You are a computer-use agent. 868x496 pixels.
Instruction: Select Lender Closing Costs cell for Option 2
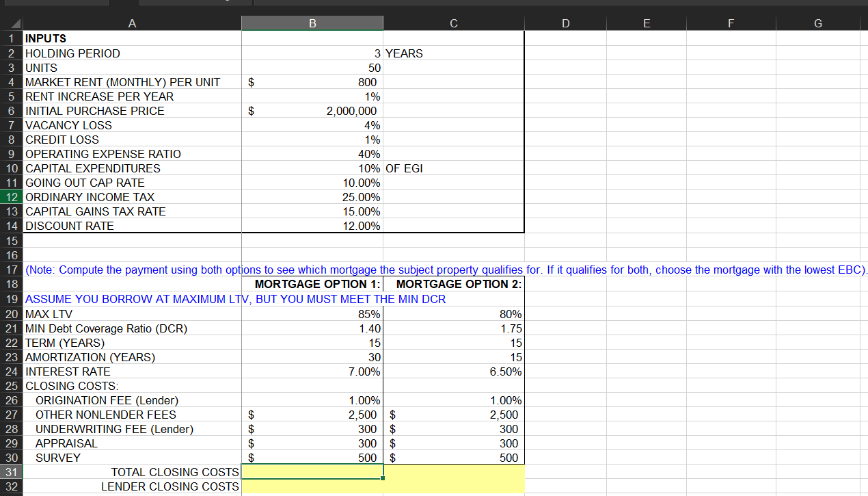[454, 486]
